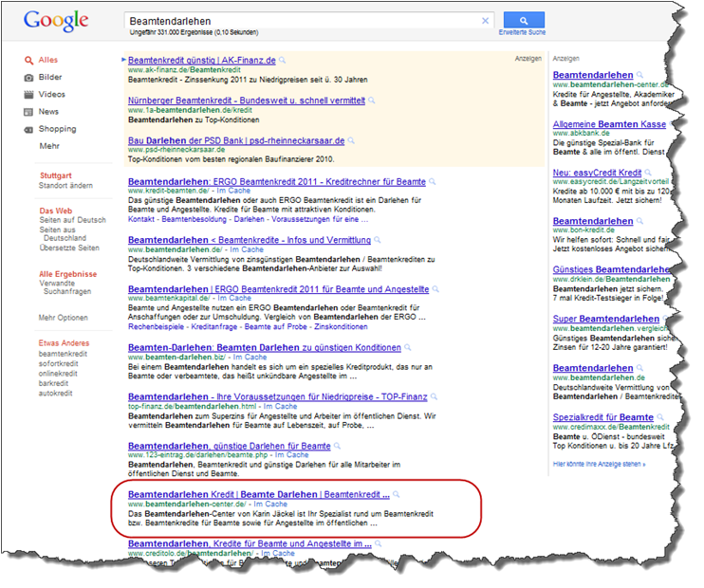Open ERGO Beamtenkredit 2011 Kreditrechner result

tap(277, 182)
